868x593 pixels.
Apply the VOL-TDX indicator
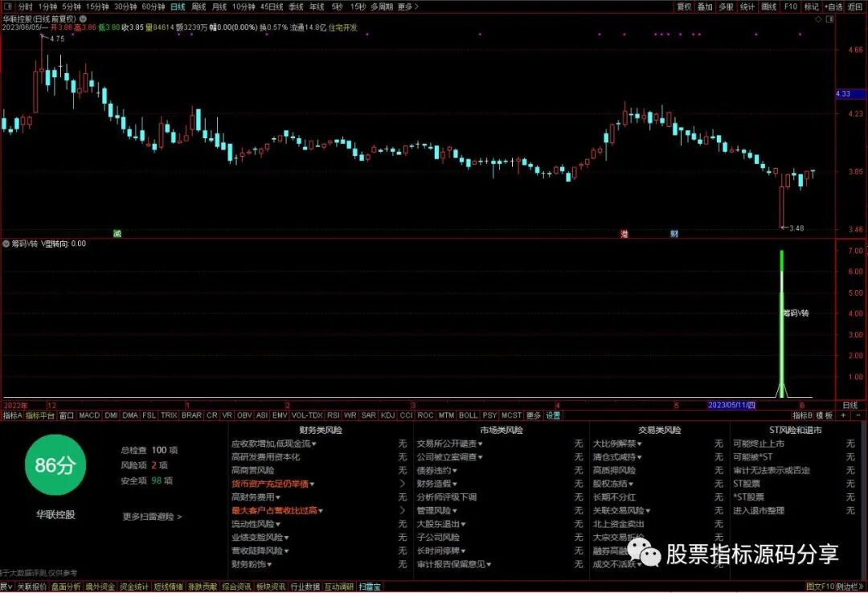(x=307, y=415)
